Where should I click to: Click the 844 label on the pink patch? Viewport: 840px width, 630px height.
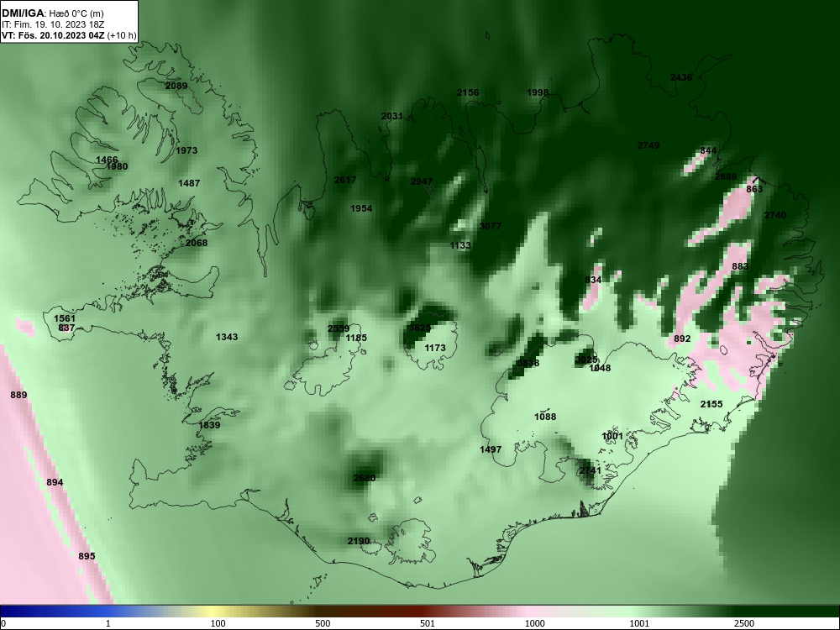tap(708, 151)
